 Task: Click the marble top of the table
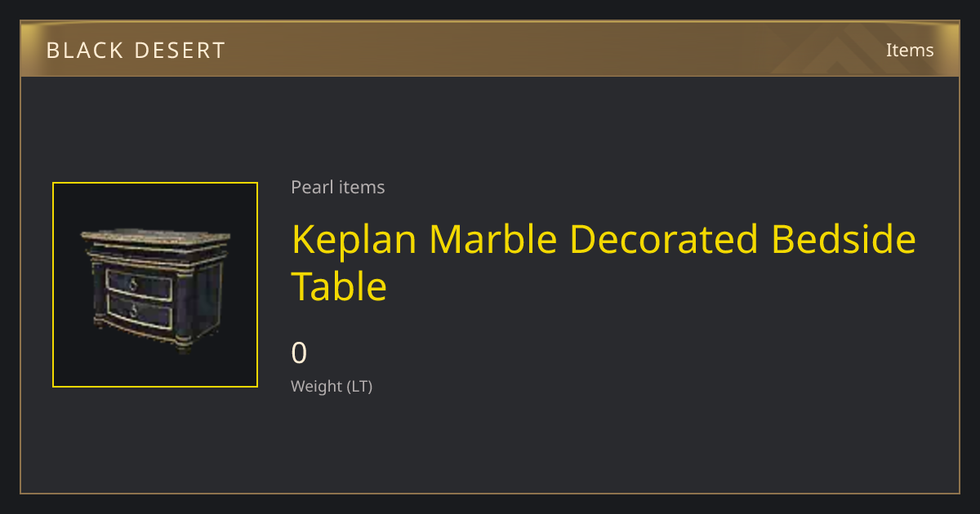pyautogui.click(x=155, y=237)
